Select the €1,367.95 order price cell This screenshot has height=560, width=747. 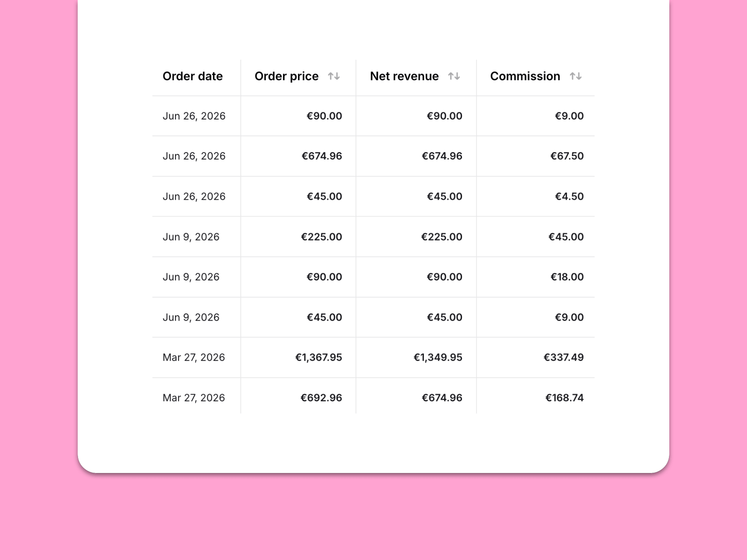pyautogui.click(x=298, y=357)
